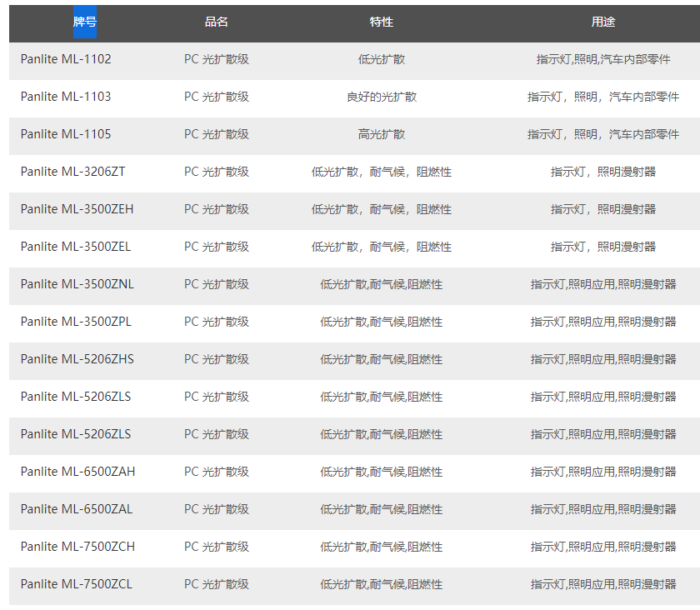Click the 良好的光扩散 characteristic cell

coord(382,97)
